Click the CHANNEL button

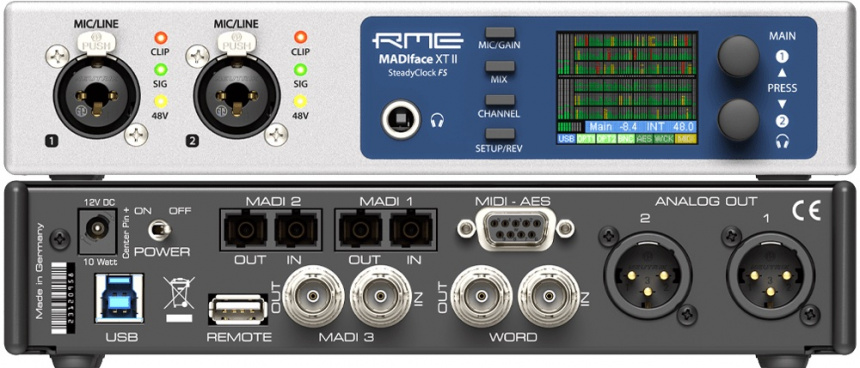tap(500, 100)
